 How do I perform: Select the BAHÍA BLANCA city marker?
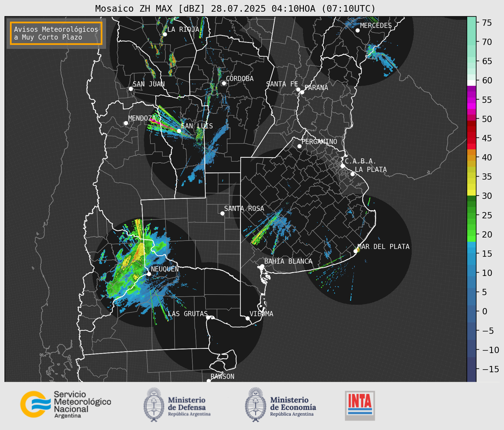pos(262,266)
